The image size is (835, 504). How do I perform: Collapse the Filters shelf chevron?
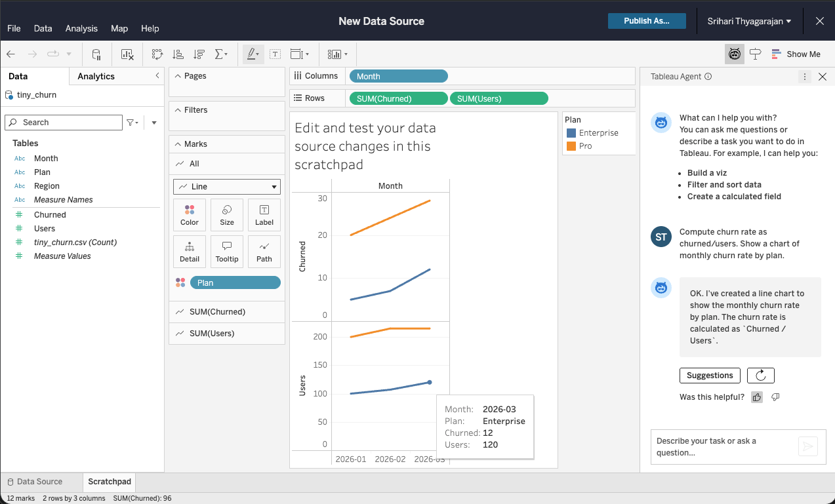(178, 110)
